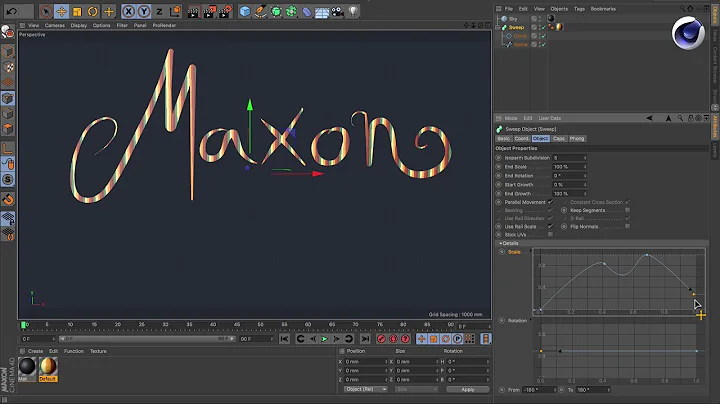720x404 pixels.
Task: Click Isoparm Subdivision field
Action: pyautogui.click(x=569, y=157)
